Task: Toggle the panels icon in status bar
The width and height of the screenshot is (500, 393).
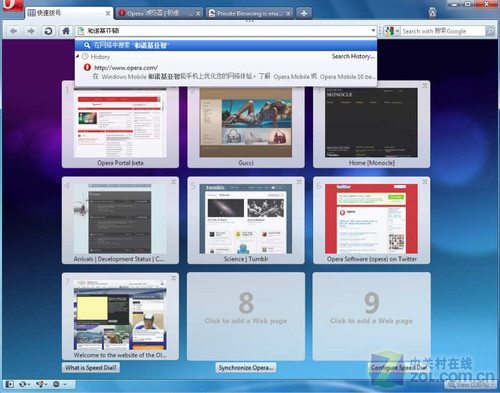Action: click(10, 384)
